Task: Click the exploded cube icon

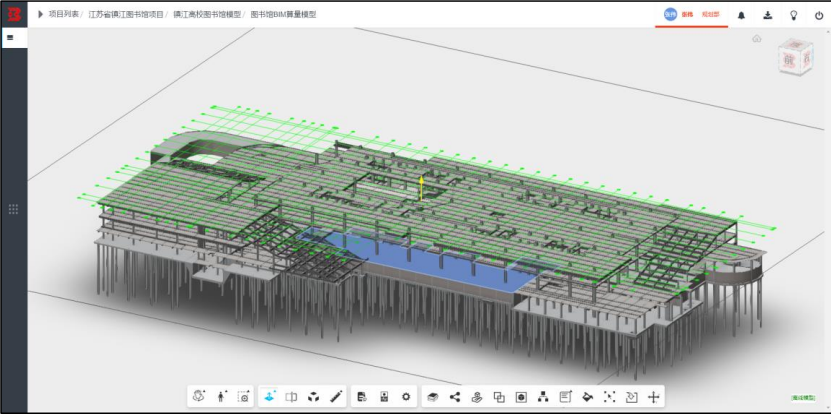Action: click(314, 396)
